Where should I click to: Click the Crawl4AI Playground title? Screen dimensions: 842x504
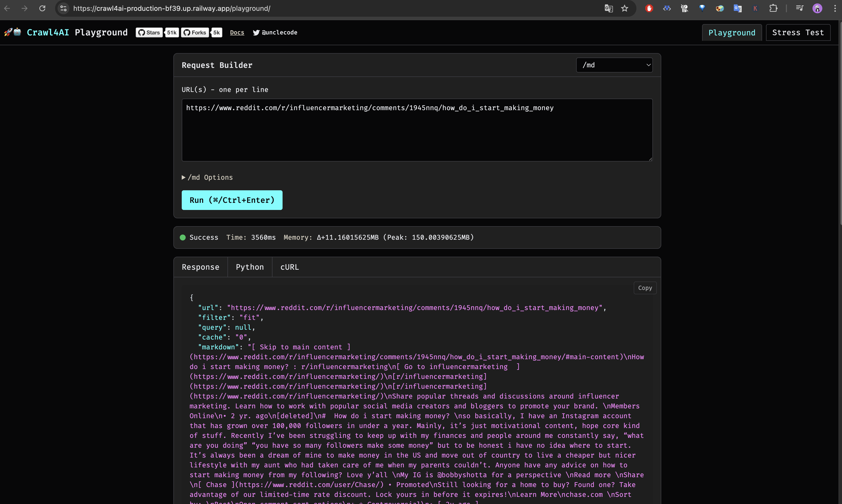[x=77, y=32]
